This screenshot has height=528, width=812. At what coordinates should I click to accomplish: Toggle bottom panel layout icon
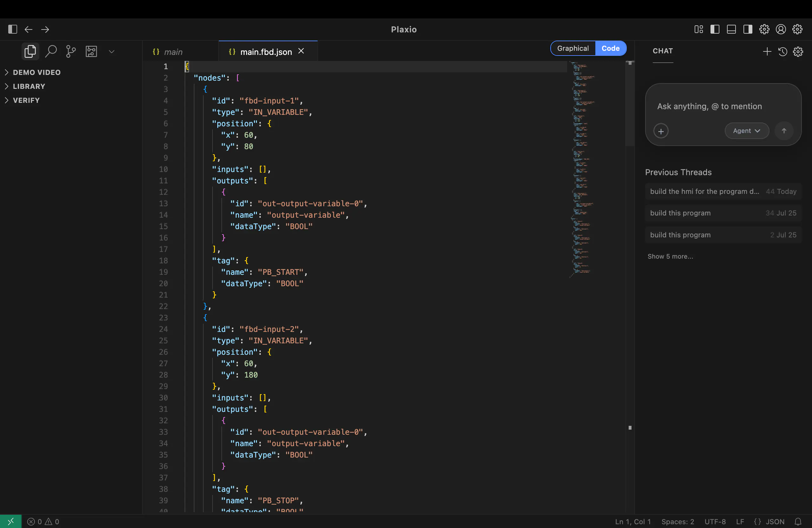731,30
